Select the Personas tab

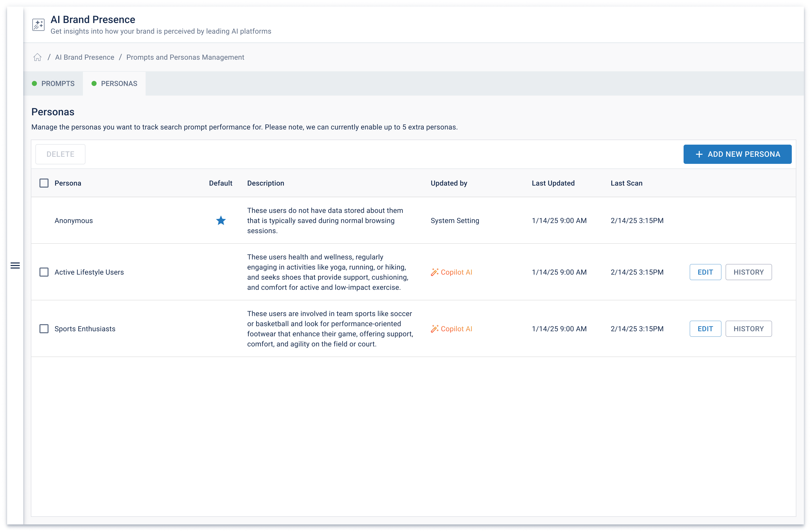pos(115,83)
